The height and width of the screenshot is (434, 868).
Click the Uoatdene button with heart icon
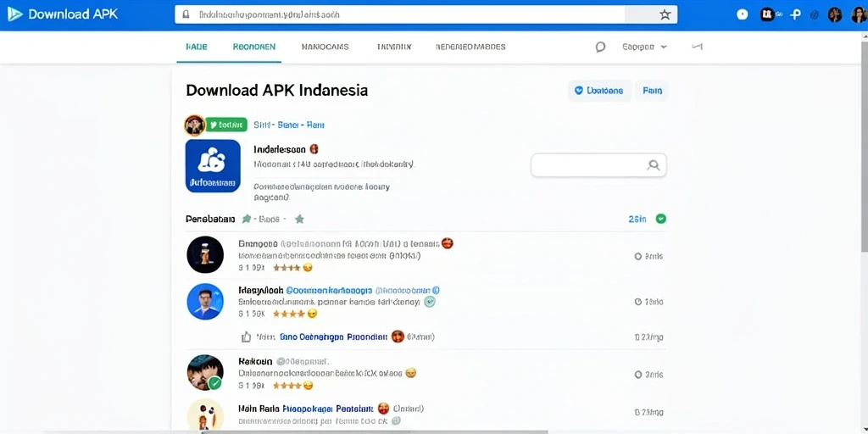tap(599, 91)
